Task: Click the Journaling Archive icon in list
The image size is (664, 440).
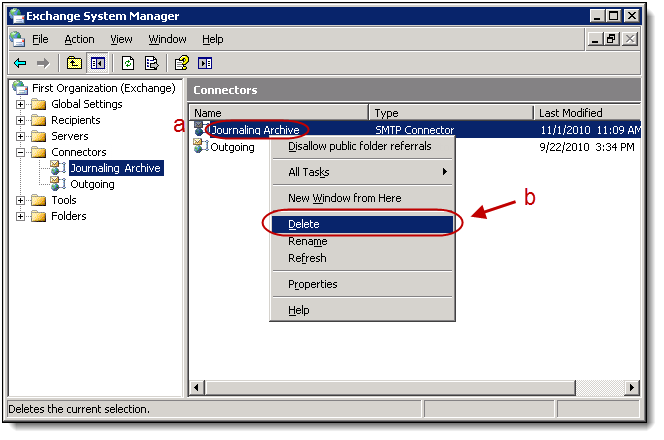Action: pyautogui.click(x=199, y=129)
